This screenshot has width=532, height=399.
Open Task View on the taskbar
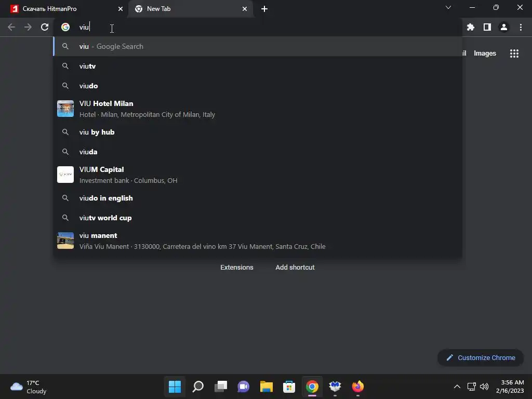click(x=220, y=387)
